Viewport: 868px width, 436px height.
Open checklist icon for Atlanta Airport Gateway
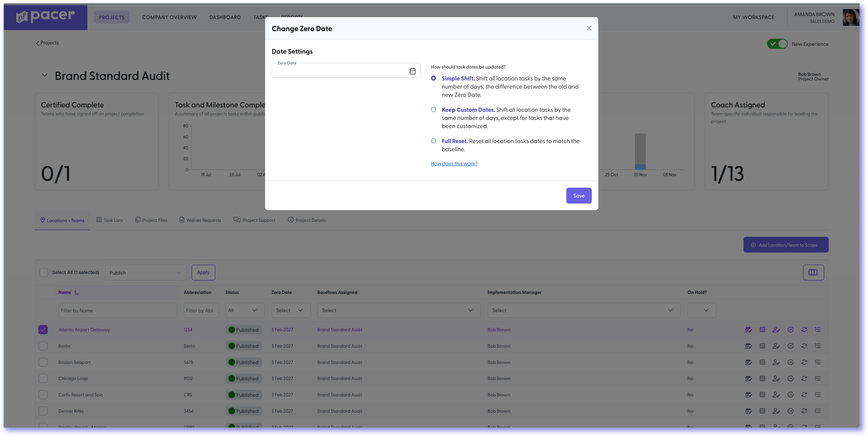pyautogui.click(x=817, y=330)
